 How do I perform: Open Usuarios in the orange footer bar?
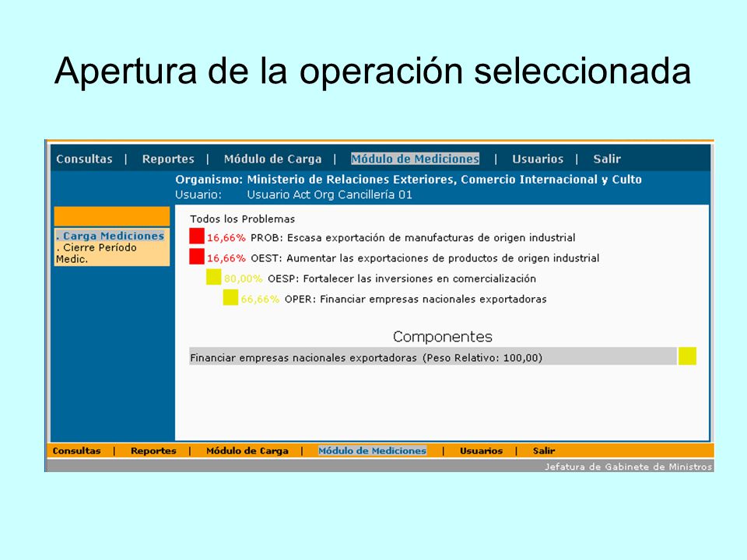(481, 450)
